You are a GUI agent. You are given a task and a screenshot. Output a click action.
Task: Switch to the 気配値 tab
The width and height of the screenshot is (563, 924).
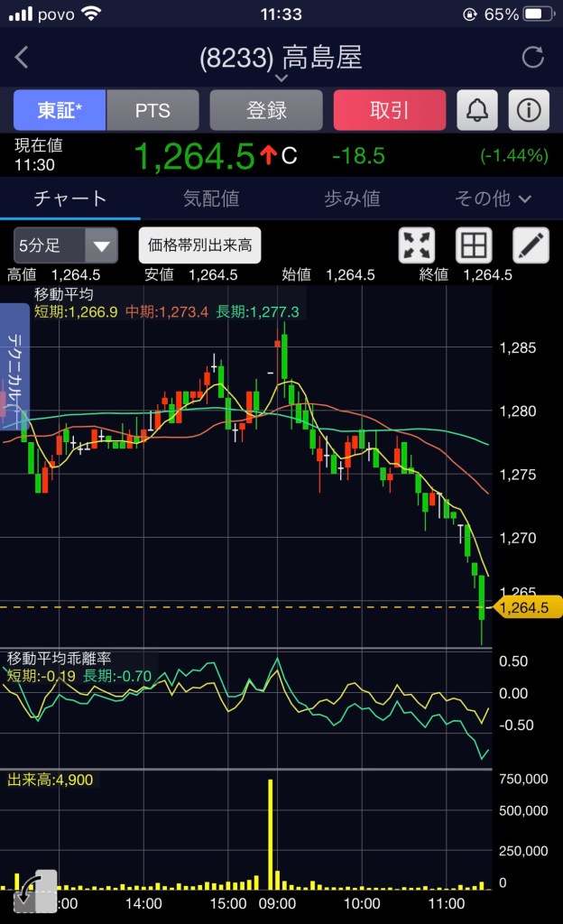pyautogui.click(x=210, y=199)
